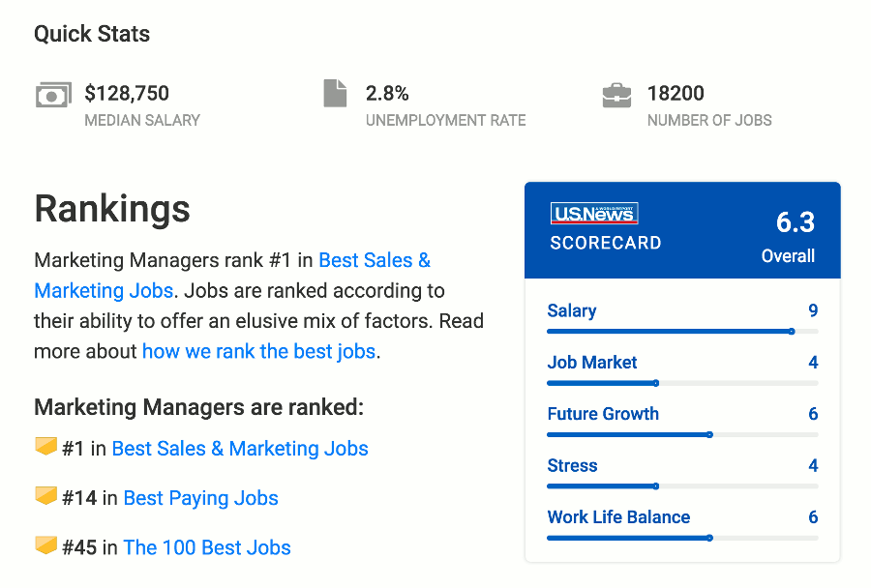This screenshot has width=871, height=588.
Task: Click the Job Market score label
Action: tap(591, 362)
